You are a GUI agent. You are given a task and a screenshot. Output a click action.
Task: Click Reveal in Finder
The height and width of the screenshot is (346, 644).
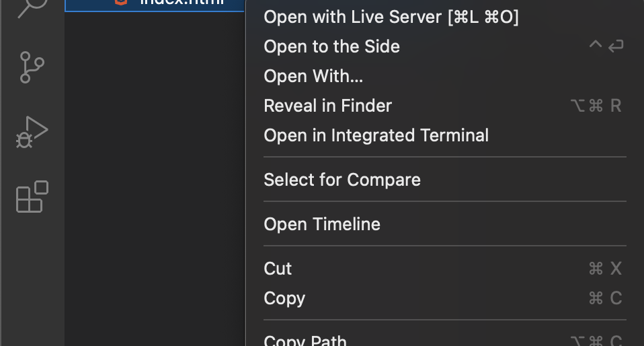[x=327, y=106]
